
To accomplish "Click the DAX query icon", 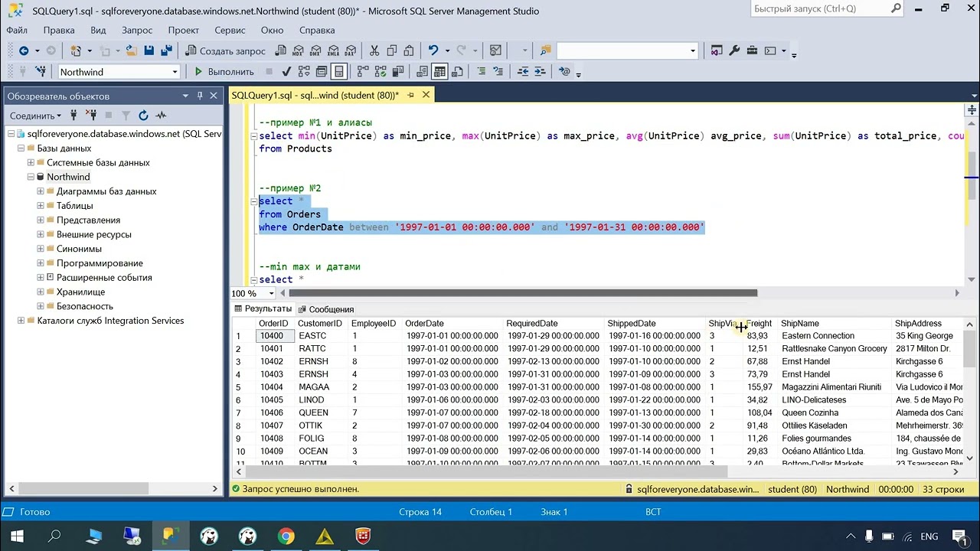I will click(350, 51).
